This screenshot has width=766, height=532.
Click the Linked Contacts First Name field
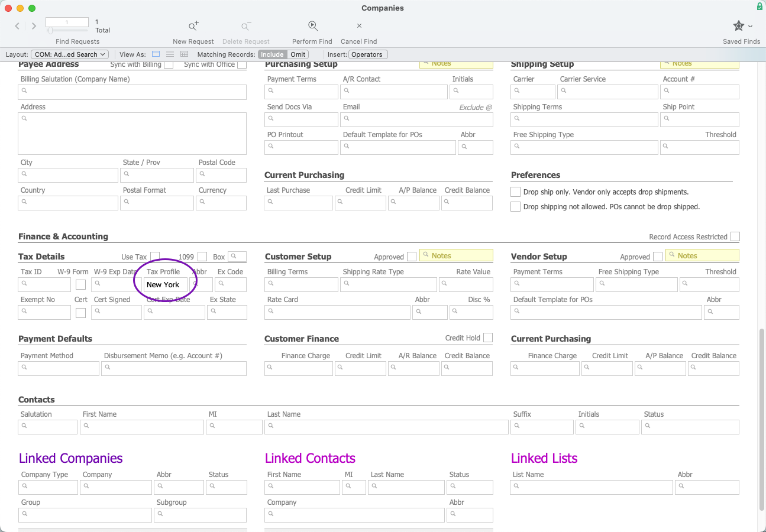(302, 487)
